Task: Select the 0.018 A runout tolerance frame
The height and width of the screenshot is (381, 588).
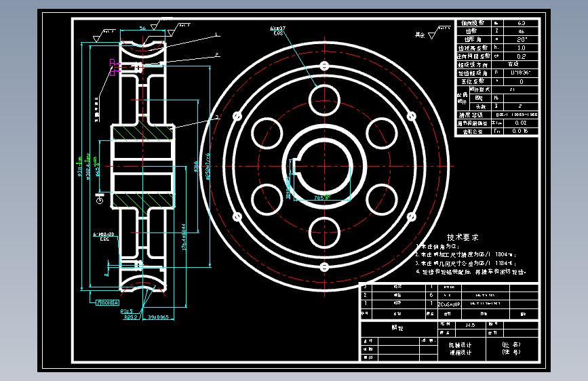Action: [108, 302]
